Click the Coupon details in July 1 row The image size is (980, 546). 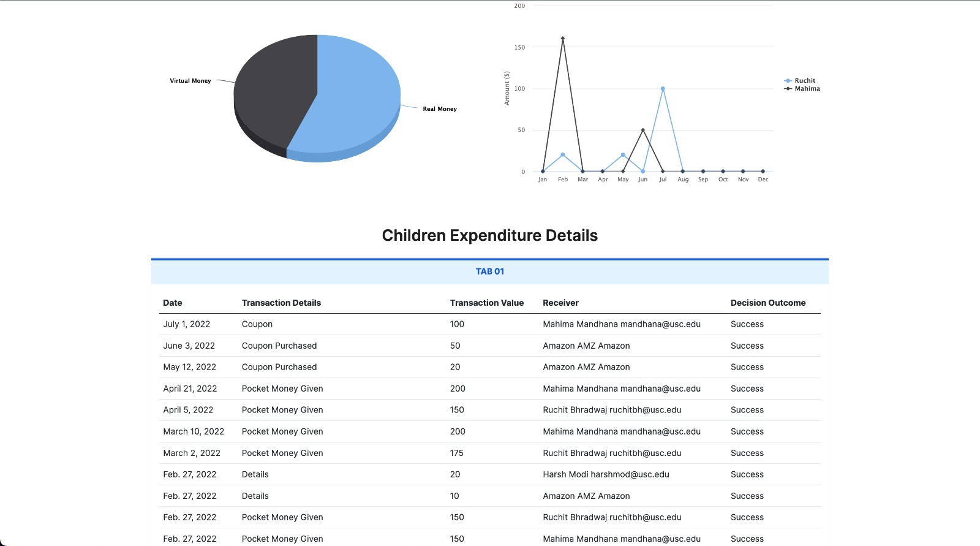257,324
